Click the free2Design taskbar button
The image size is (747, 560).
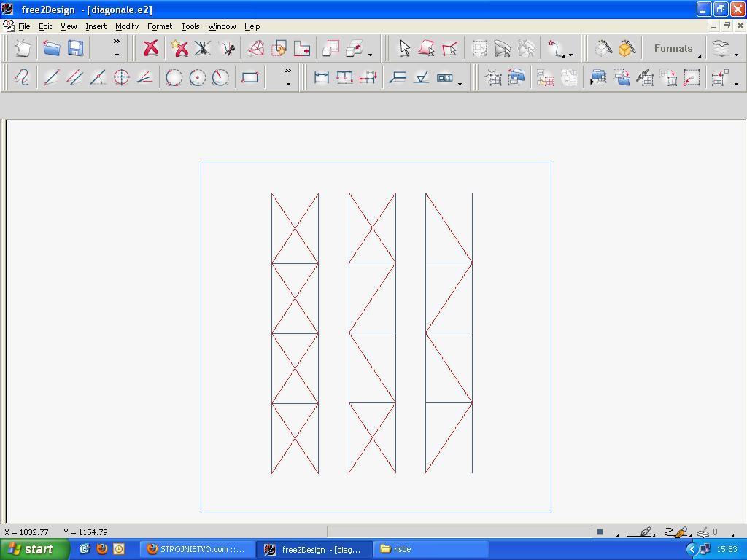coord(314,550)
